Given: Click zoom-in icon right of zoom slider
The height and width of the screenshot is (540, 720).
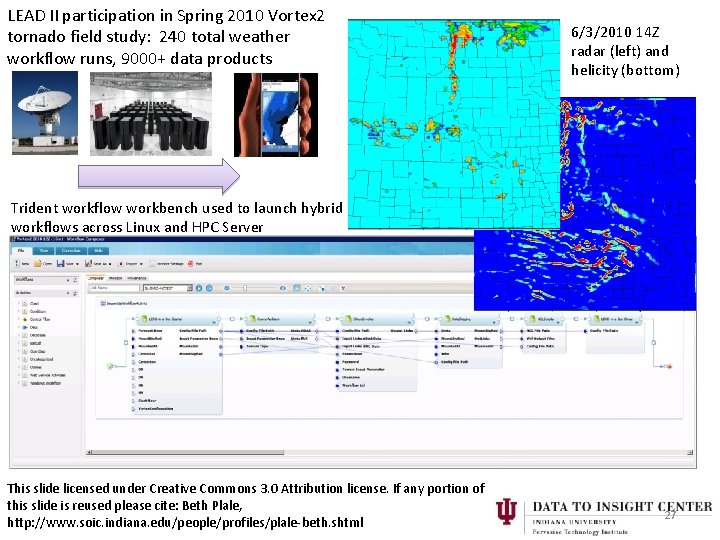Looking at the screenshot, I should click(283, 288).
